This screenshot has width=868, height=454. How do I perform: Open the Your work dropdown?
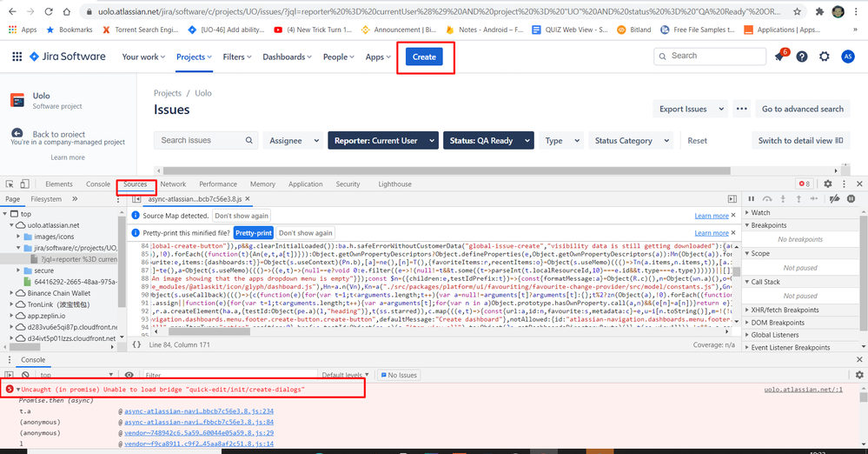pos(143,57)
